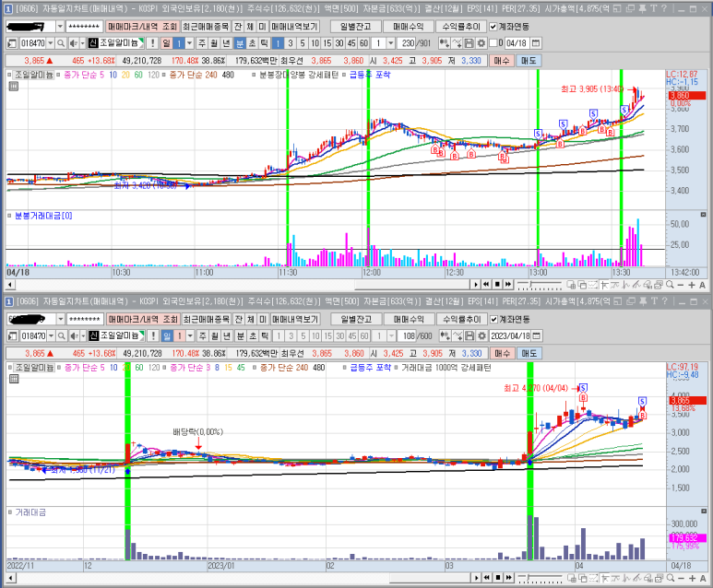Toggle 일 period button in top window
713x588 pixels.
tap(167, 43)
